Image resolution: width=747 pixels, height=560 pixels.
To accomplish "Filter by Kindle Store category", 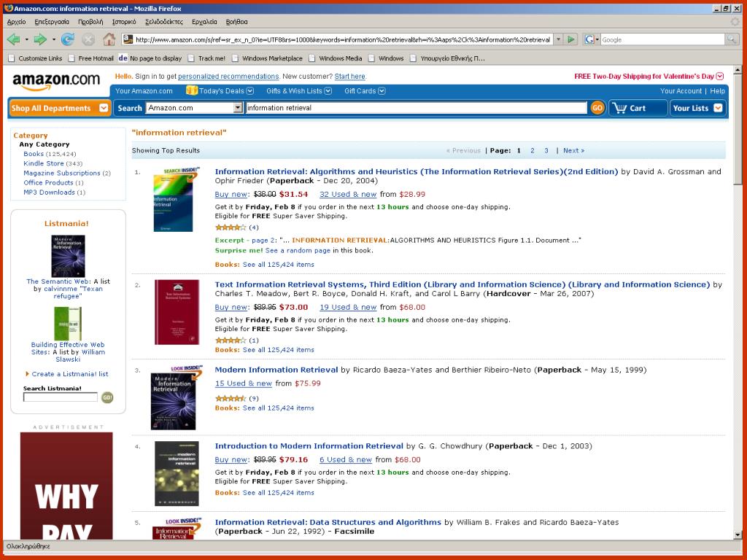I will [x=43, y=163].
